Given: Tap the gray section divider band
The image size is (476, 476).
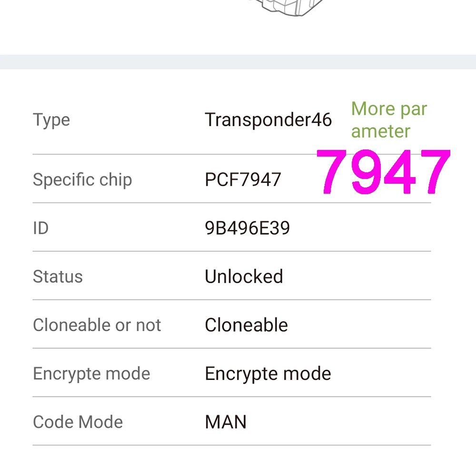Looking at the screenshot, I should (238, 62).
